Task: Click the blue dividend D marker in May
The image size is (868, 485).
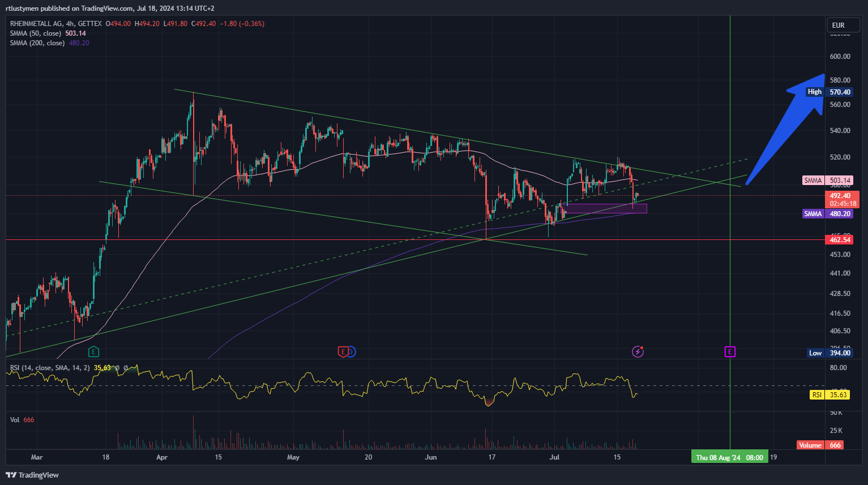Action: [x=351, y=352]
